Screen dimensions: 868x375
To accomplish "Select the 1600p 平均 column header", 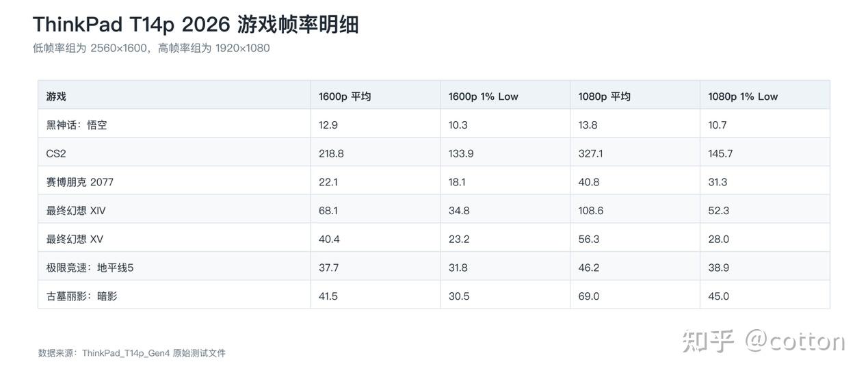I will point(345,96).
